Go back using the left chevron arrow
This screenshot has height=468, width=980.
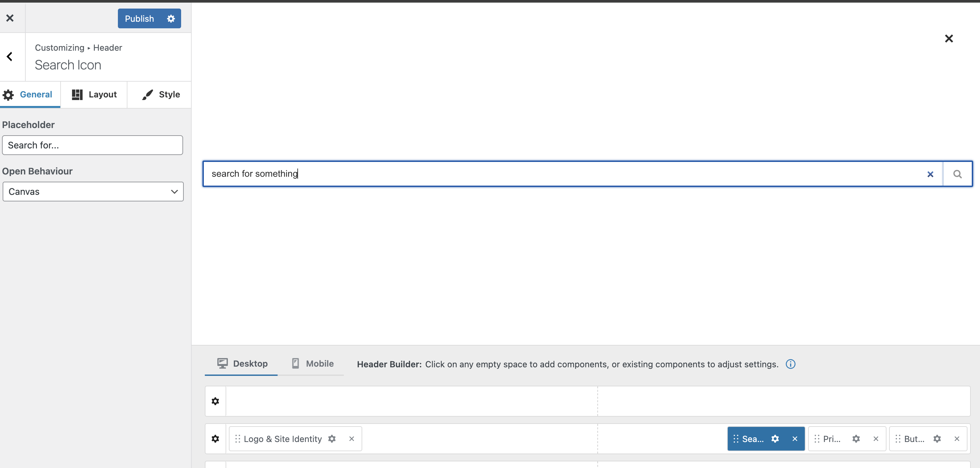(10, 57)
